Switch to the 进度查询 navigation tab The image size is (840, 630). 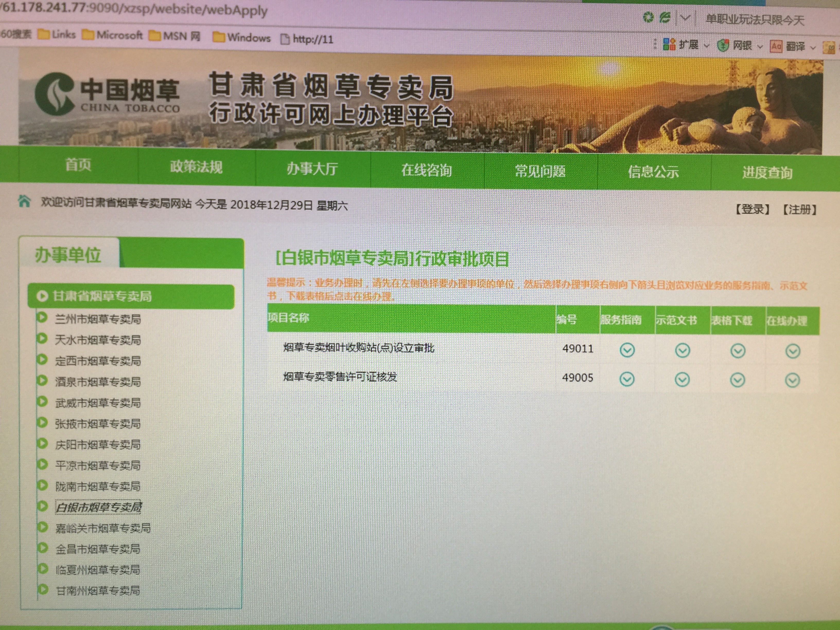[767, 173]
